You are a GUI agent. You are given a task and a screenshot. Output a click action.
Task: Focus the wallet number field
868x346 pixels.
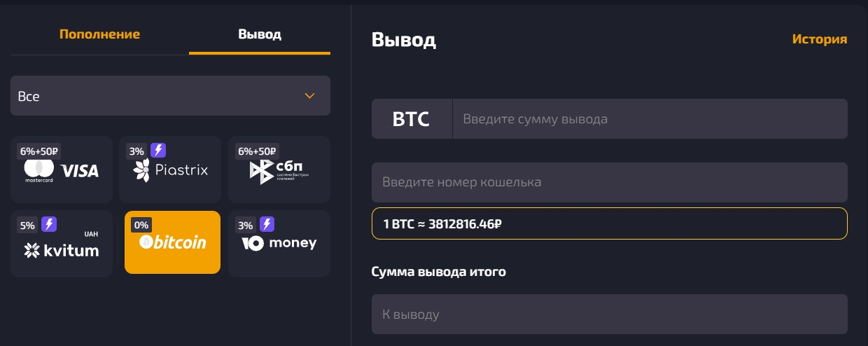tap(609, 182)
